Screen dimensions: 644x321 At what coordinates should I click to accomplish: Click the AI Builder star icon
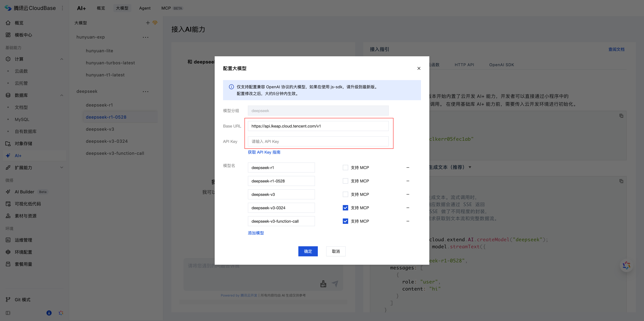tap(8, 192)
